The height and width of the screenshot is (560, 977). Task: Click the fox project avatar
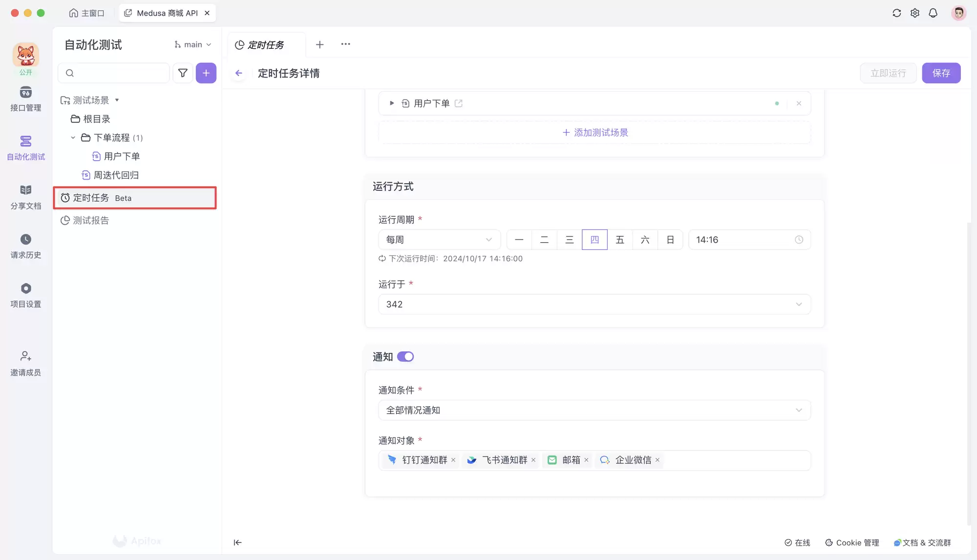(x=25, y=55)
